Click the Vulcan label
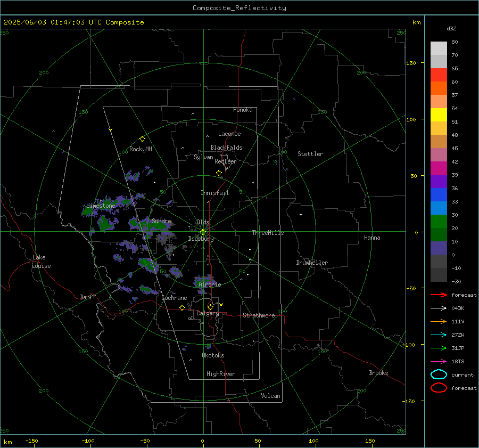 (271, 396)
